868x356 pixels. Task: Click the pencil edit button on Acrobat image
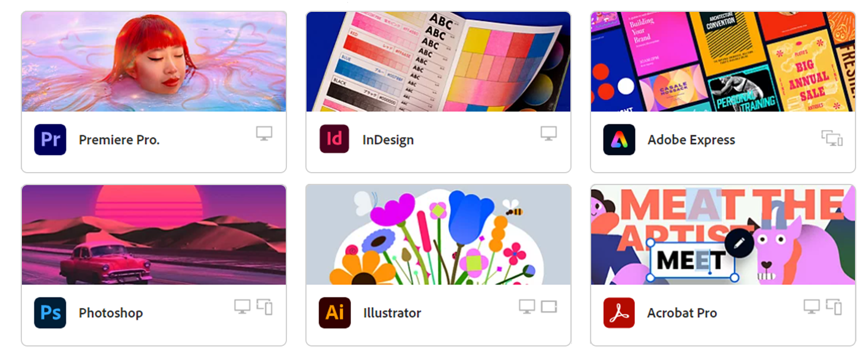(x=739, y=243)
